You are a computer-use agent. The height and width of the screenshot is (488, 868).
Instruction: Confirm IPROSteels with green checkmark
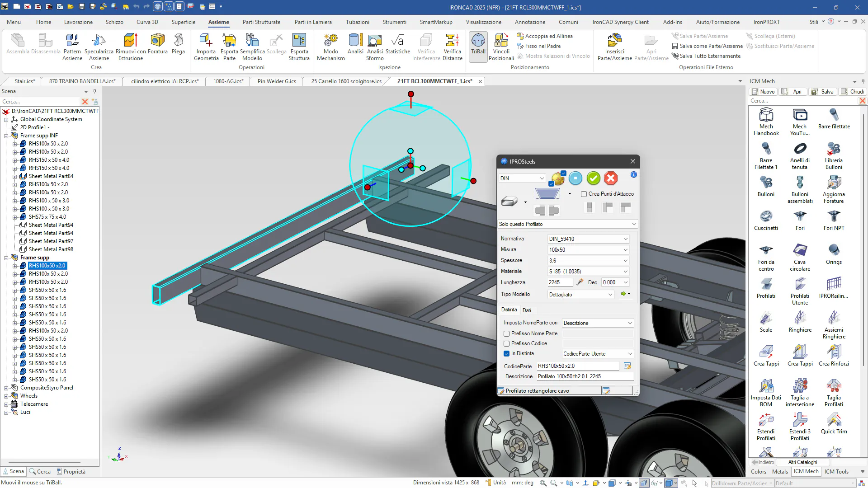593,178
